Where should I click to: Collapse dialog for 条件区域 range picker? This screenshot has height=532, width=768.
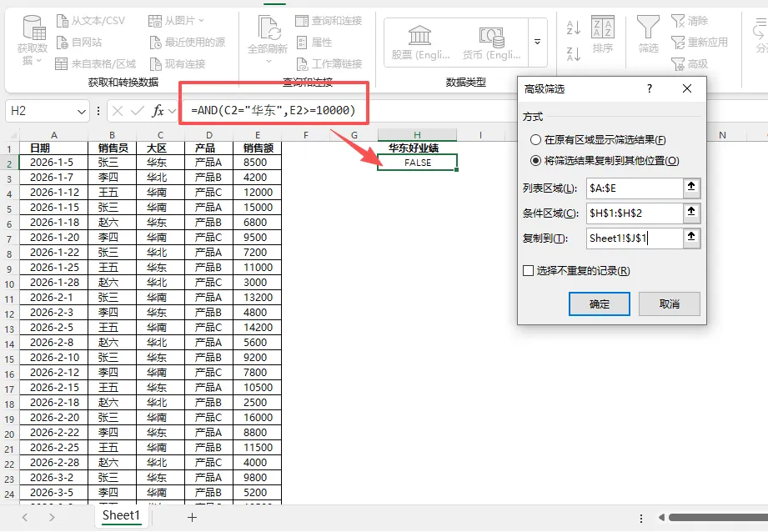pyautogui.click(x=691, y=212)
